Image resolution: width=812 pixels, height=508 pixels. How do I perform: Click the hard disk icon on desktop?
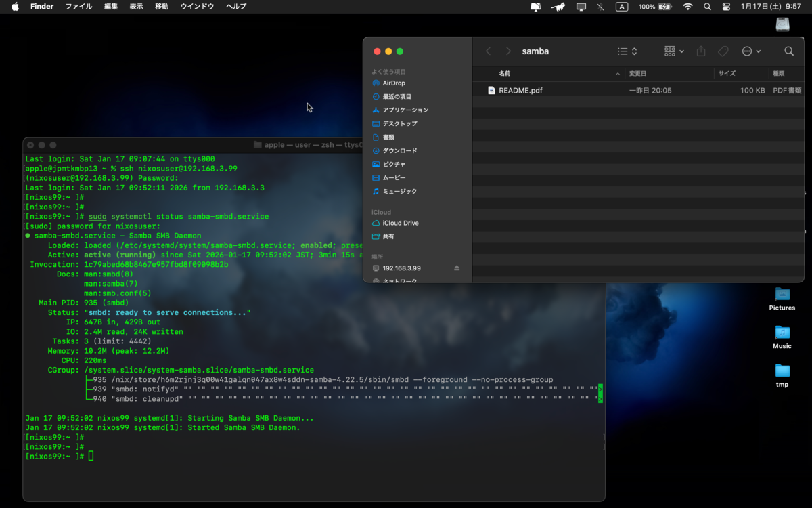782,24
